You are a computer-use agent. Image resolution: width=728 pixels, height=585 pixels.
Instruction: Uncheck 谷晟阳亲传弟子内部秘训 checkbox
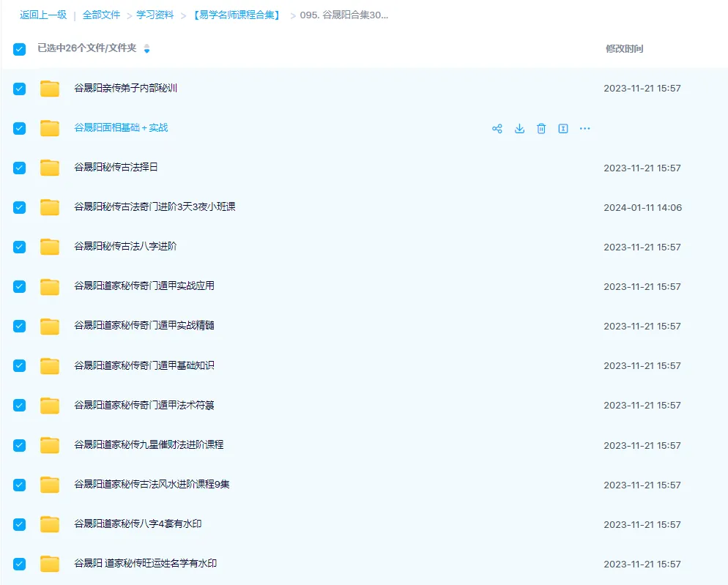(x=20, y=89)
